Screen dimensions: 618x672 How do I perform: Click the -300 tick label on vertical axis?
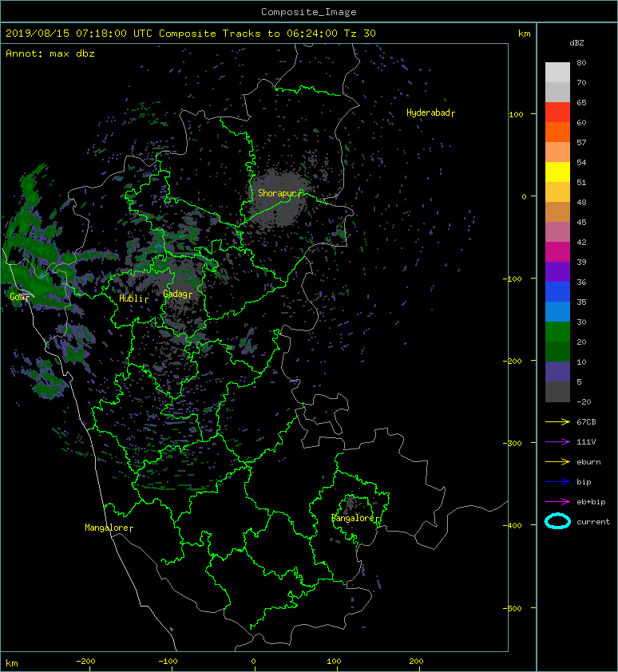tap(513, 443)
